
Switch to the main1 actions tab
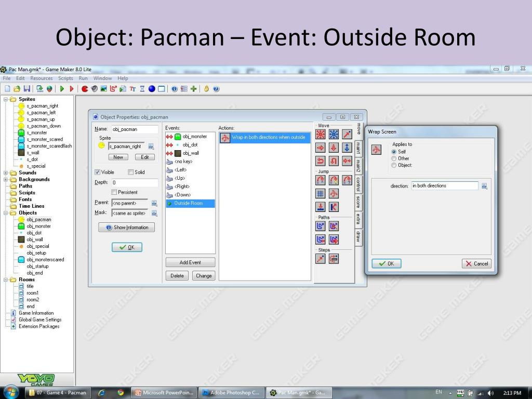click(x=358, y=148)
